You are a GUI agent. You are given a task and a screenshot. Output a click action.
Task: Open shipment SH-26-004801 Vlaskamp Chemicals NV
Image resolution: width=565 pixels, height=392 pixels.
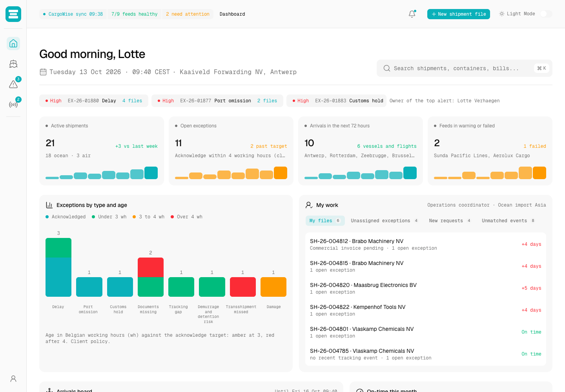tap(426, 332)
